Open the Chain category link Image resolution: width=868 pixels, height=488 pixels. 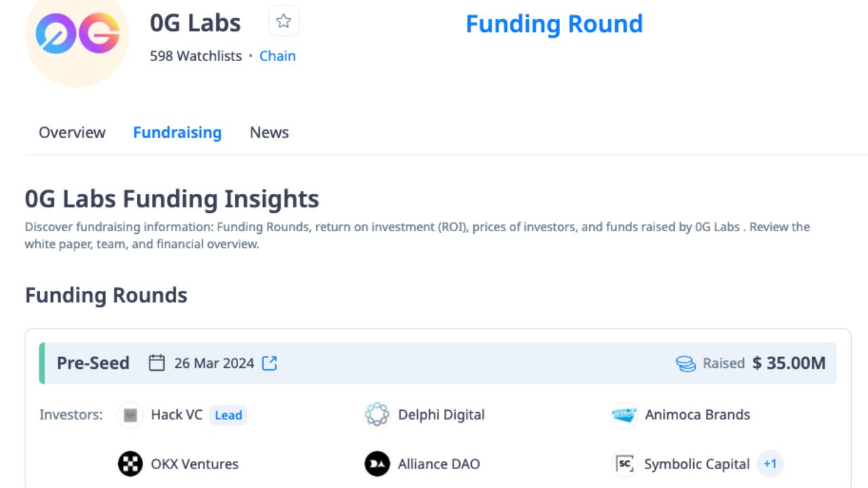(x=277, y=56)
